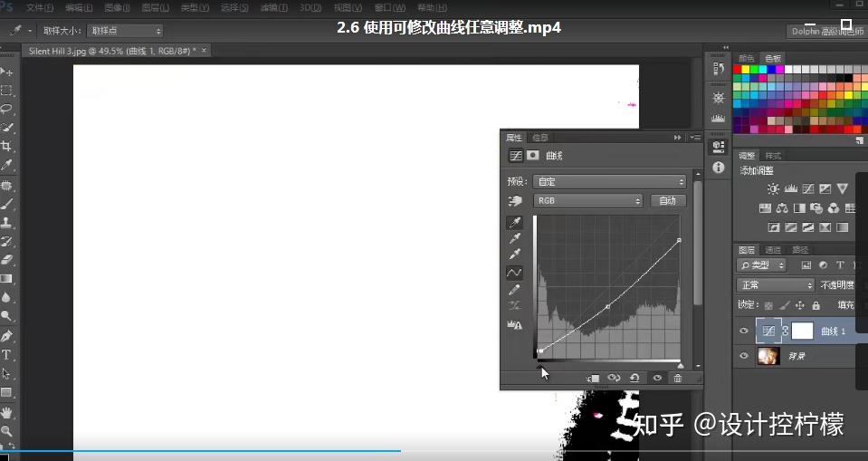Select the Gradient tool
The image size is (868, 461).
coord(6,278)
